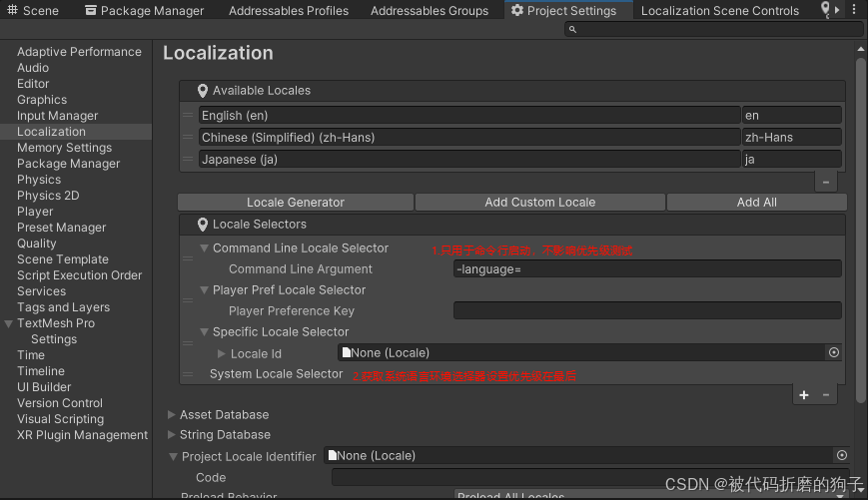
Task: Open object picker for Project Locale Identifier
Action: [841, 455]
